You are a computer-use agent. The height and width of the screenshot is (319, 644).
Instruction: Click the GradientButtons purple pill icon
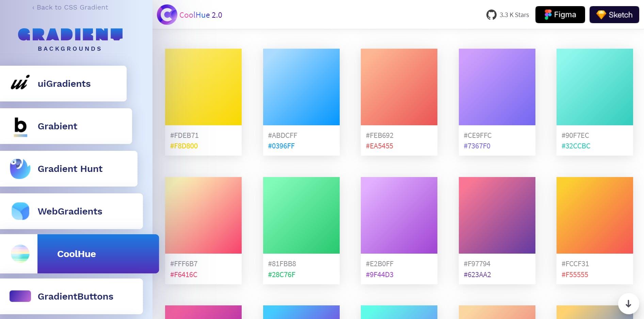coord(20,296)
